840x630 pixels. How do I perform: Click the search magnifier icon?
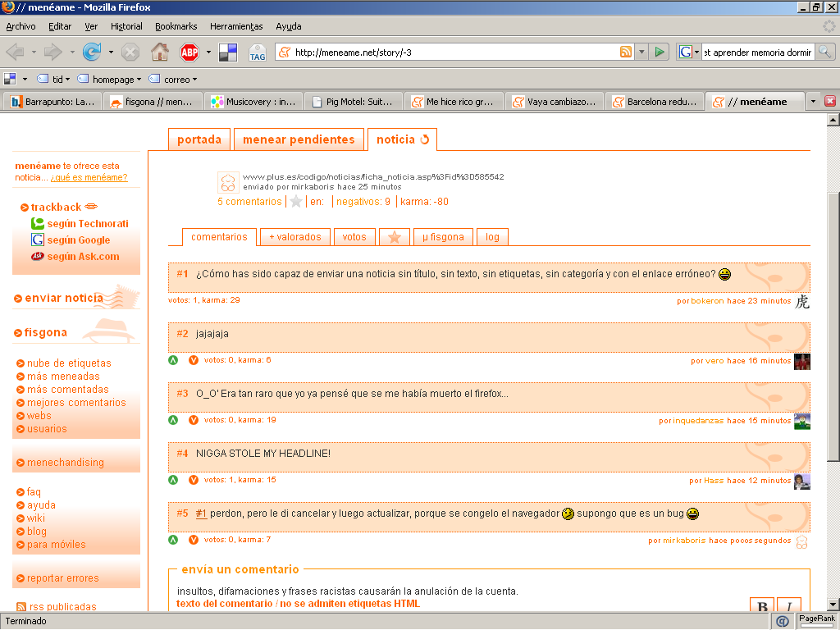click(824, 52)
